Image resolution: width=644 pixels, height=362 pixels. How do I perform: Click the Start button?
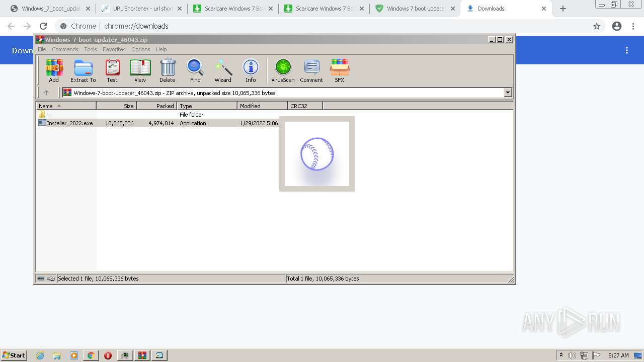coord(14,355)
